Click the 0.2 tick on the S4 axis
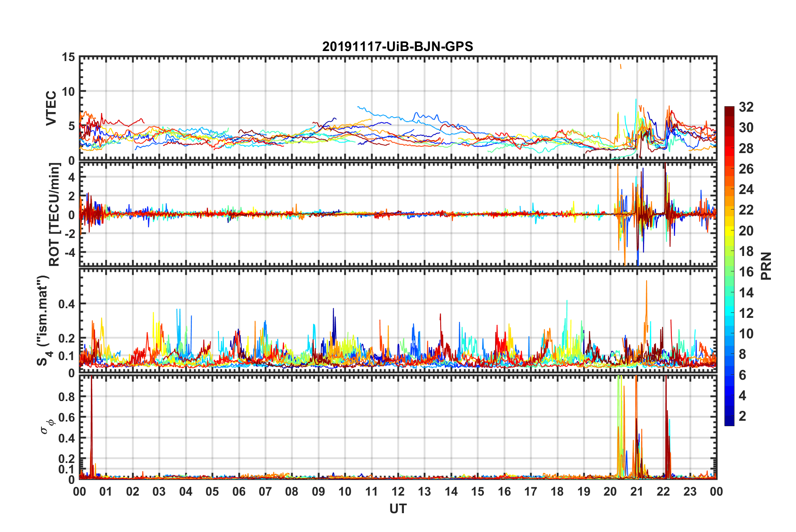 pyautogui.click(x=67, y=338)
